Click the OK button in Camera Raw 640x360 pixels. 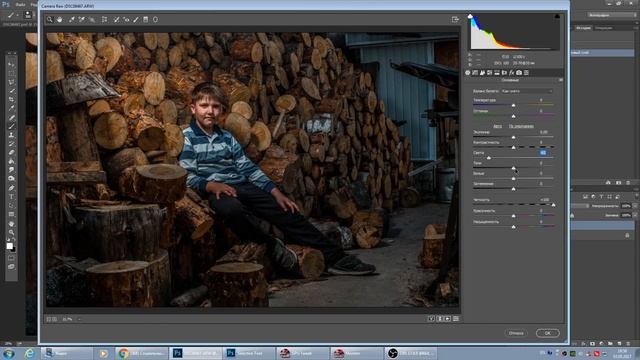[x=547, y=333]
